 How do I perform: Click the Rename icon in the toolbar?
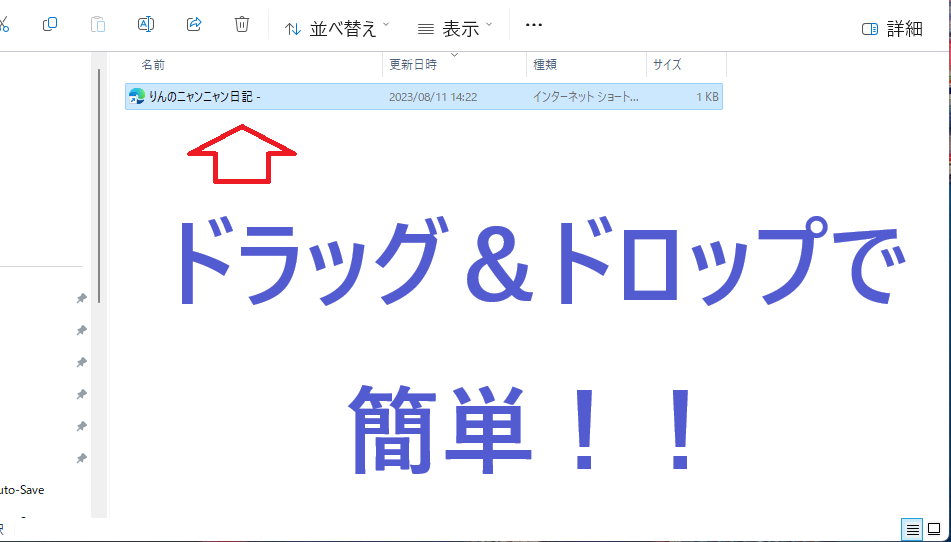[x=146, y=24]
